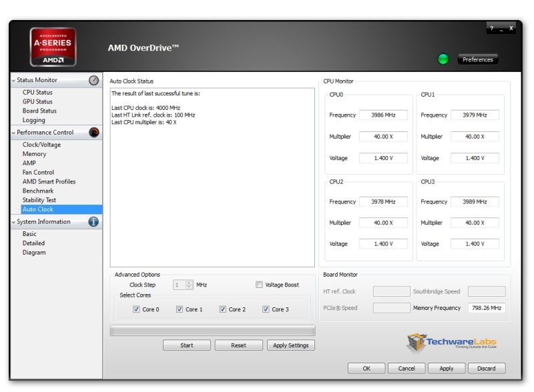Screen dimensions: 534x392
Task: Open Fan Control settings
Action: (x=38, y=172)
